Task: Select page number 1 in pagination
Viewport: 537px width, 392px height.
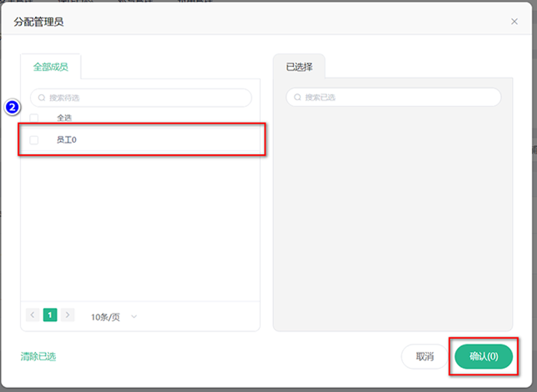Action: click(50, 315)
